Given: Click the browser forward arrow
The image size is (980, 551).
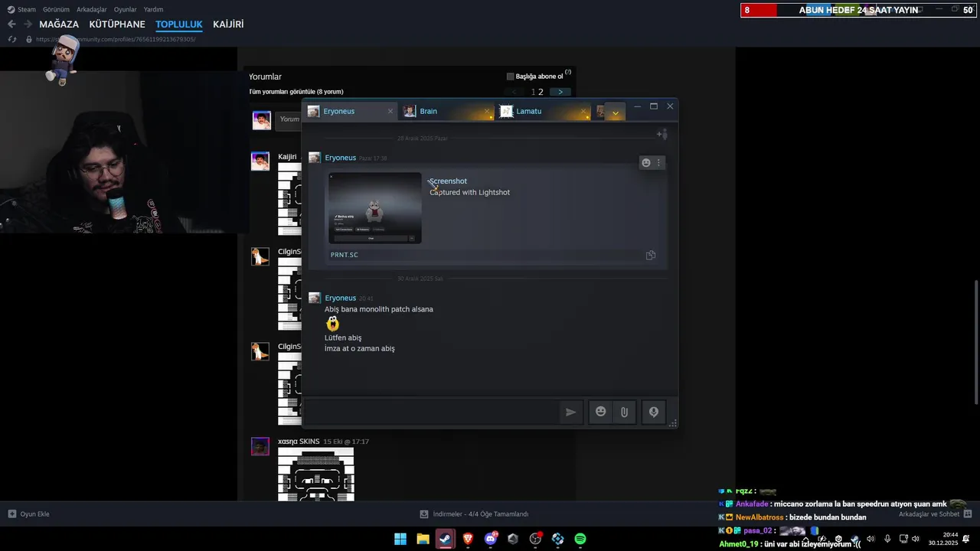Looking at the screenshot, I should click(x=28, y=24).
